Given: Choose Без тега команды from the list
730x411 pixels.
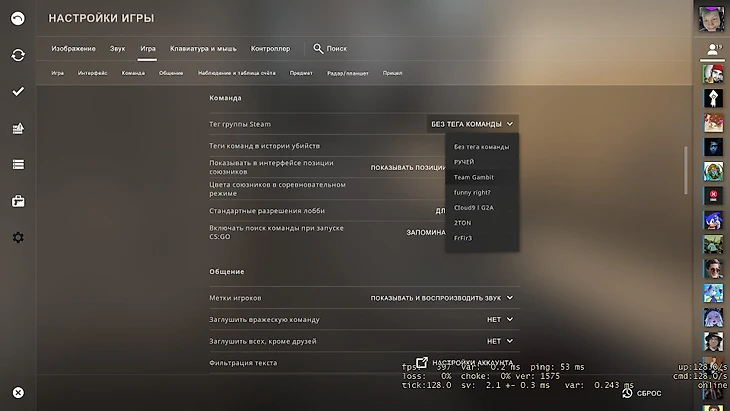Looking at the screenshot, I should pos(482,147).
